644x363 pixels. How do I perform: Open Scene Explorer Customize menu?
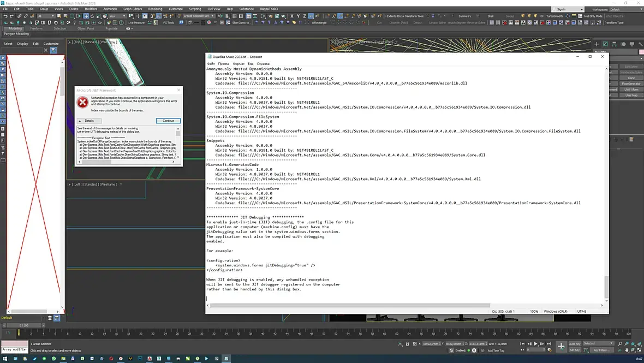[51, 44]
